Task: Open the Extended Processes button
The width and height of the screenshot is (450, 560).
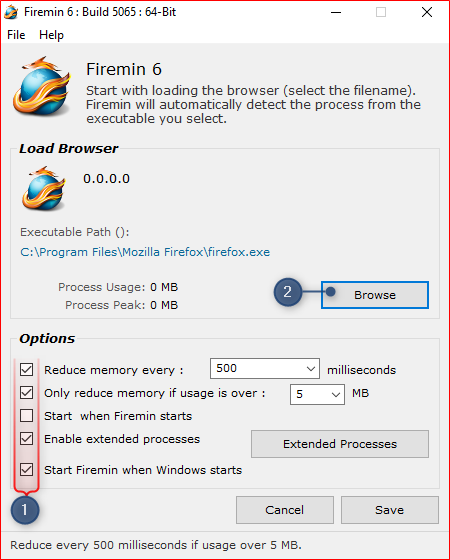Action: click(340, 444)
